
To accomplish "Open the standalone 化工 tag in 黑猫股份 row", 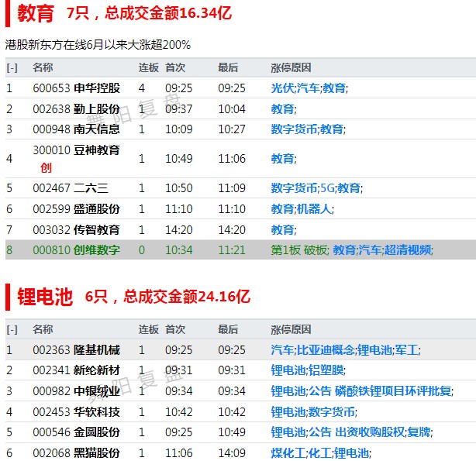I will click(x=320, y=453).
